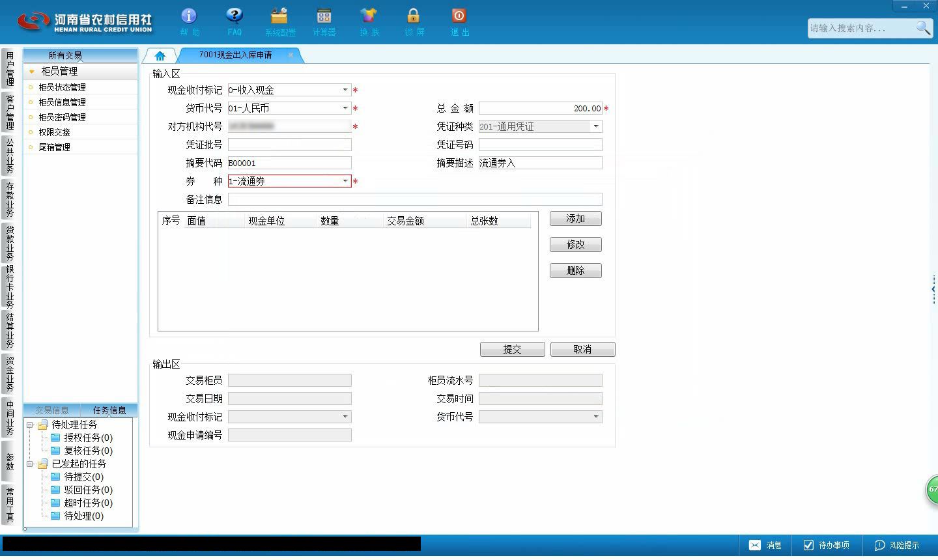The image size is (938, 560).
Task: Launch the 计算器 calculator icon
Action: point(324,21)
